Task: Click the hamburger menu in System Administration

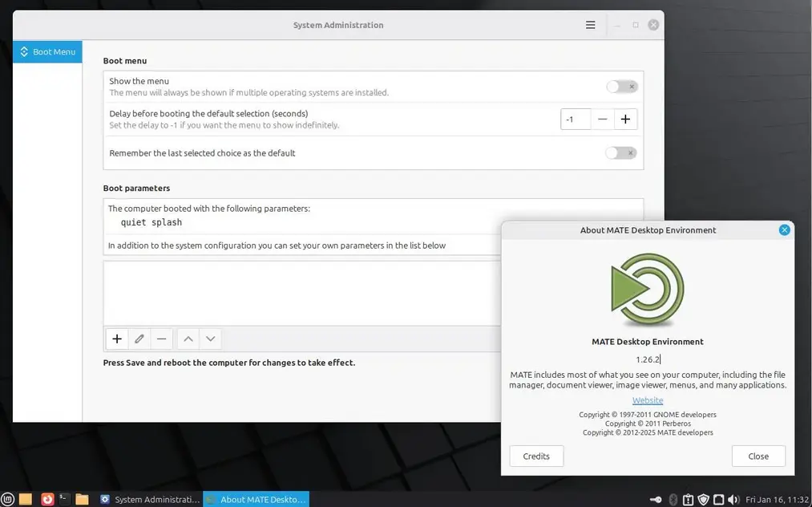Action: point(591,25)
